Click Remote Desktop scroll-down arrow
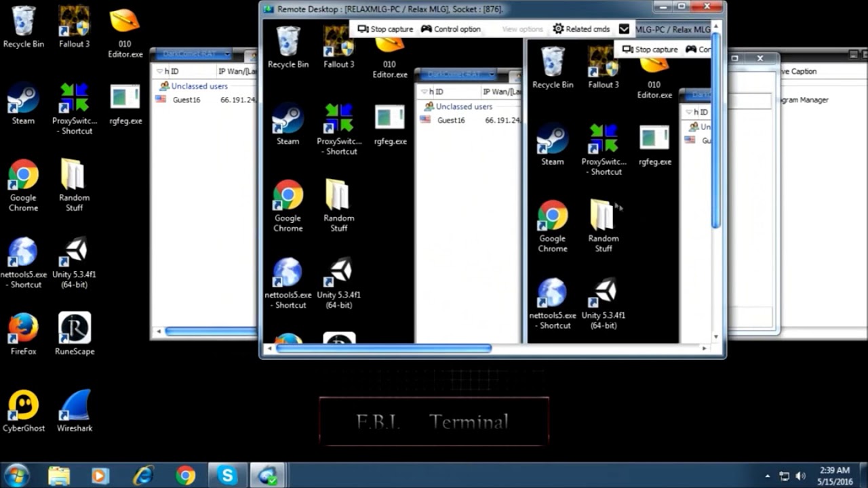This screenshot has height=488, width=868. click(715, 337)
